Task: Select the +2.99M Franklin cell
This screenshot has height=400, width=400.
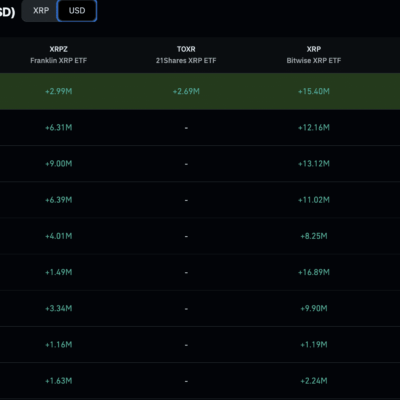Action: [59, 91]
